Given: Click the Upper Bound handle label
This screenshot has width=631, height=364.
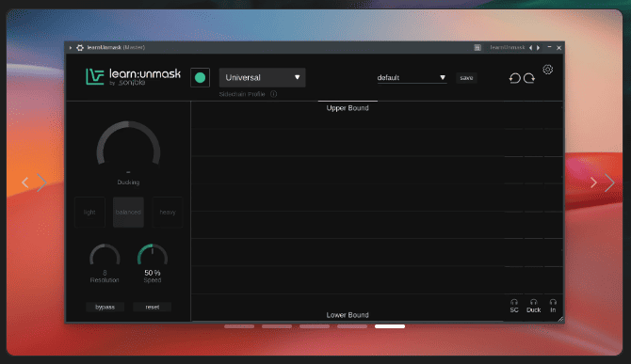Looking at the screenshot, I should [348, 107].
